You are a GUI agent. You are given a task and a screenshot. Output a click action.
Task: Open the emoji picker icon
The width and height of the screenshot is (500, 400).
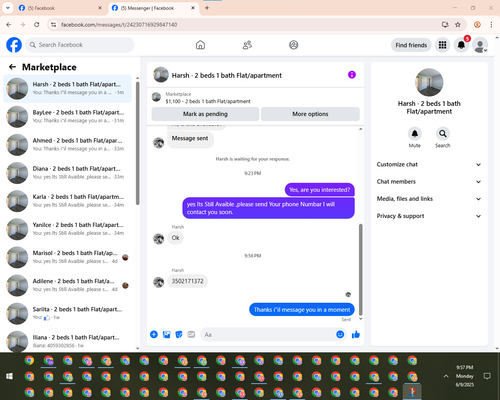click(340, 334)
